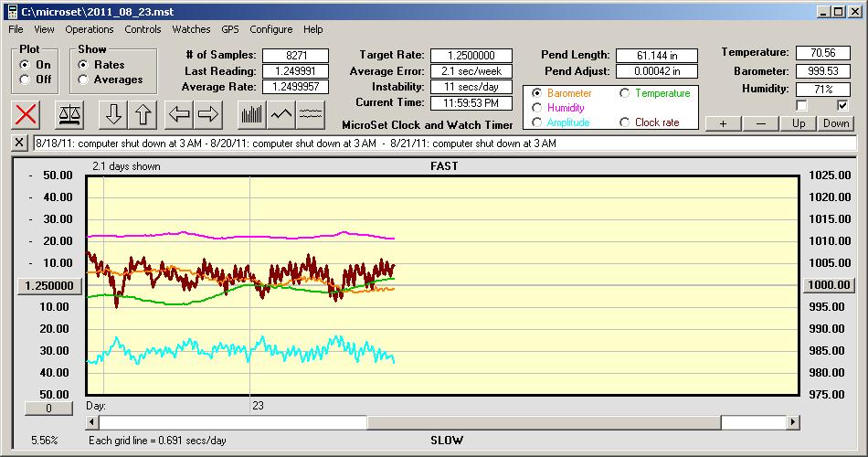Click the 'MicroSet Clock and Watch Timer' label

point(428,125)
